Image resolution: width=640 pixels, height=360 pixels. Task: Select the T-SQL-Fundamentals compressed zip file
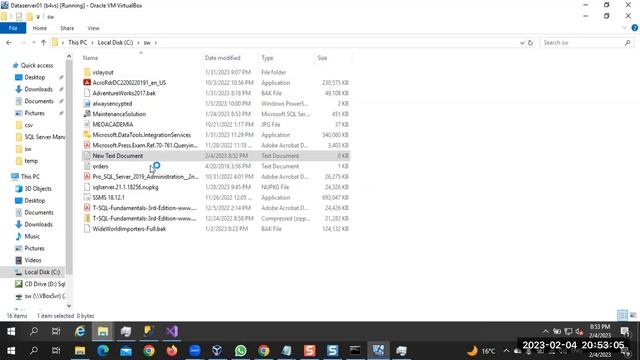click(x=144, y=218)
